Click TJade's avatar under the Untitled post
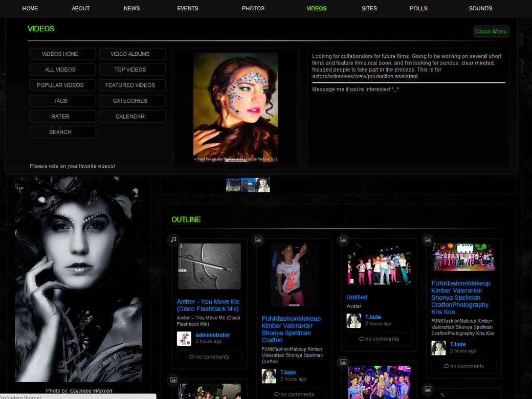This screenshot has height=399, width=532. 353,321
